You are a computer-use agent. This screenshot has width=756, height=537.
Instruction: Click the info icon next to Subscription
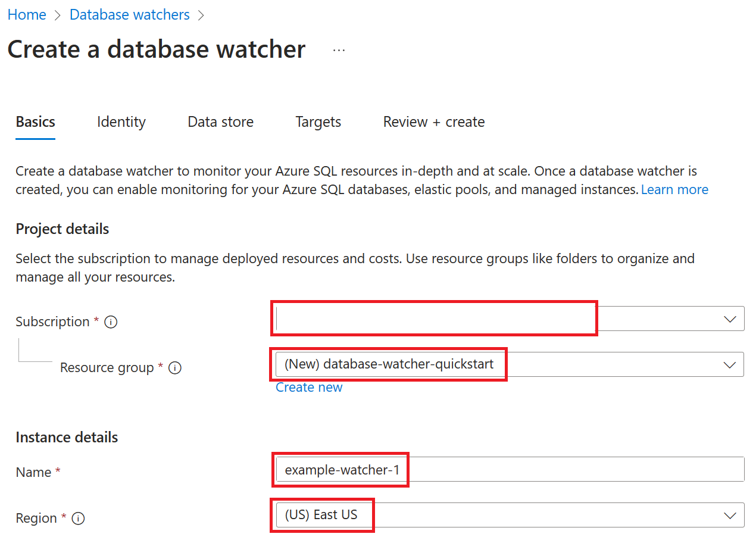click(111, 321)
